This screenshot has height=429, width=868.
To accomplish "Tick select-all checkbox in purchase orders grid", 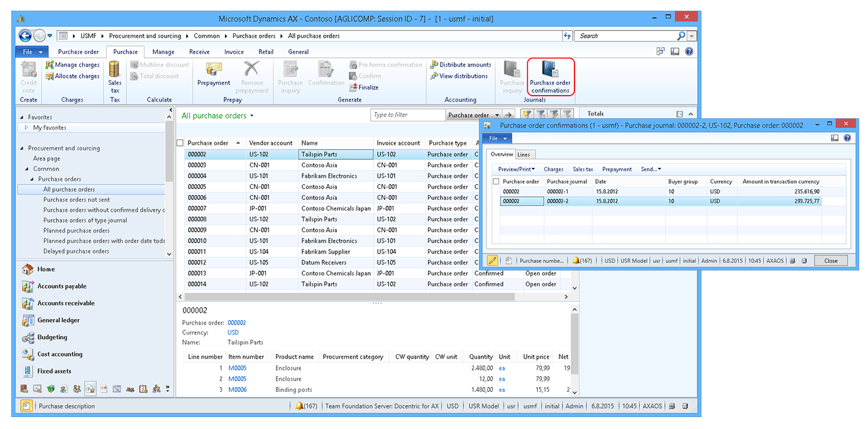I will pyautogui.click(x=180, y=143).
